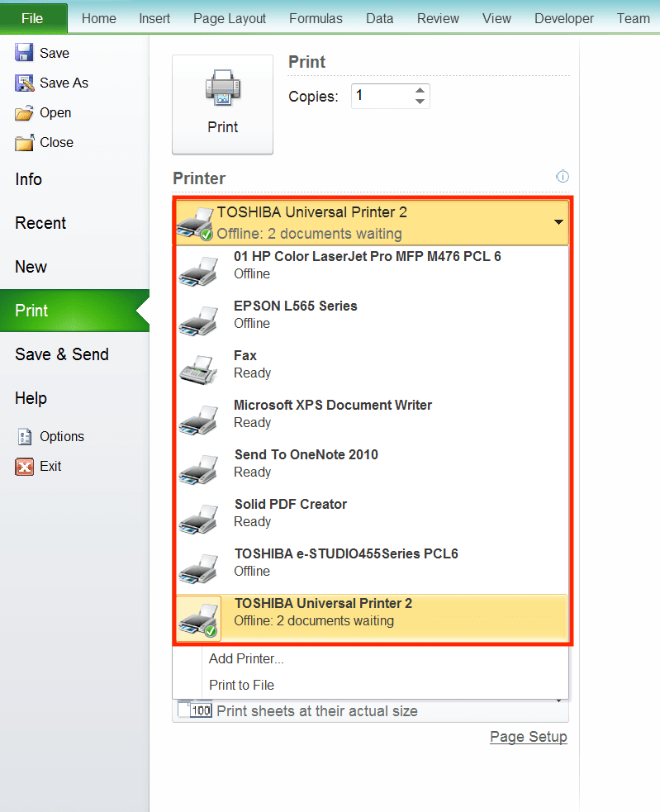This screenshot has width=660, height=812.
Task: Open the Formulas tab
Action: 316,18
